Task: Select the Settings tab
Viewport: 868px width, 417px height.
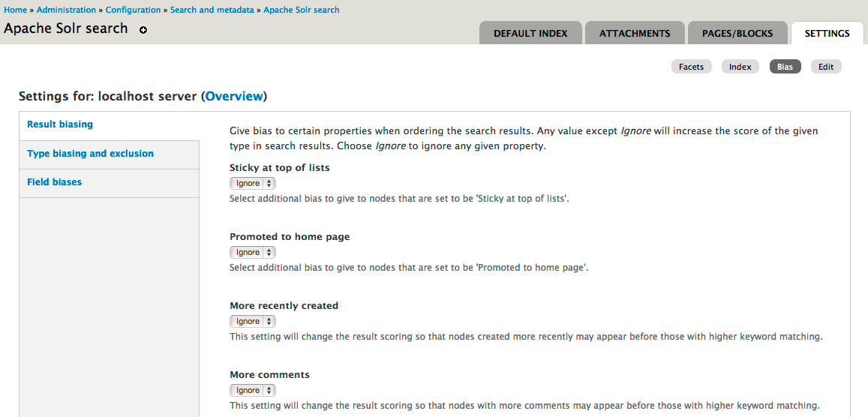Action: click(x=827, y=33)
